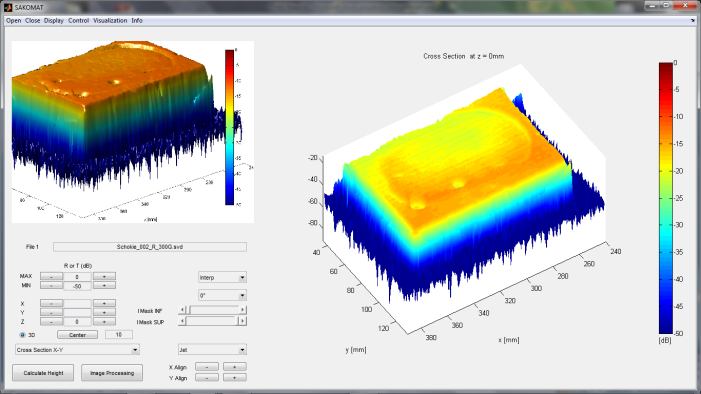
Task: Click the small colorbar in left plot
Action: [x=229, y=127]
